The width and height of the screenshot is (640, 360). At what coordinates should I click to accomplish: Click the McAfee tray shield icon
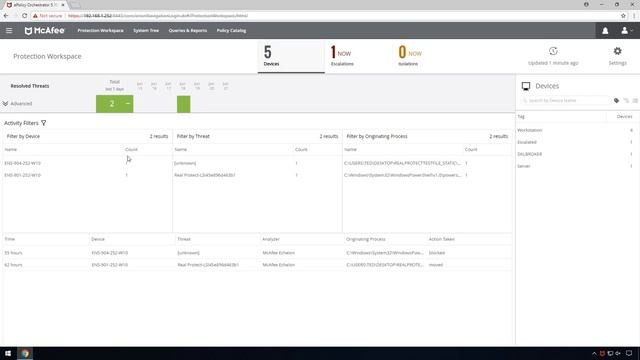(x=602, y=353)
